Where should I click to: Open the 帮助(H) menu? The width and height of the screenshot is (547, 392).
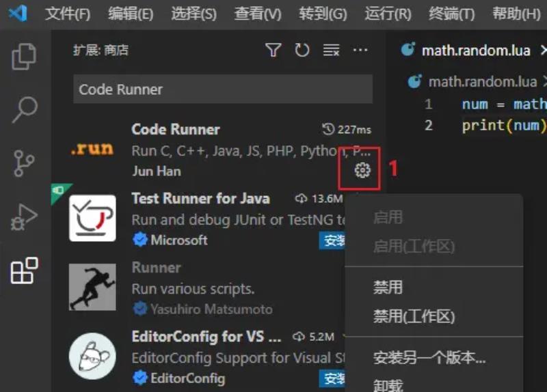pyautogui.click(x=516, y=14)
